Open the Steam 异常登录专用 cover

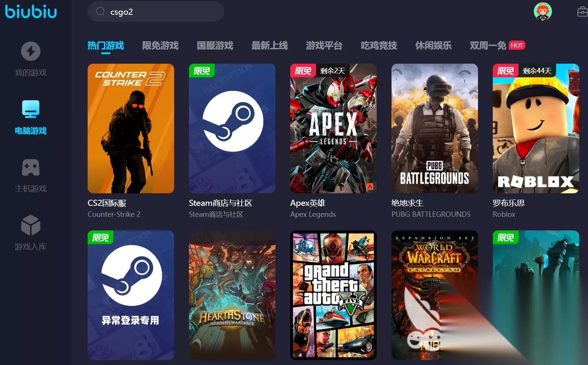point(131,295)
